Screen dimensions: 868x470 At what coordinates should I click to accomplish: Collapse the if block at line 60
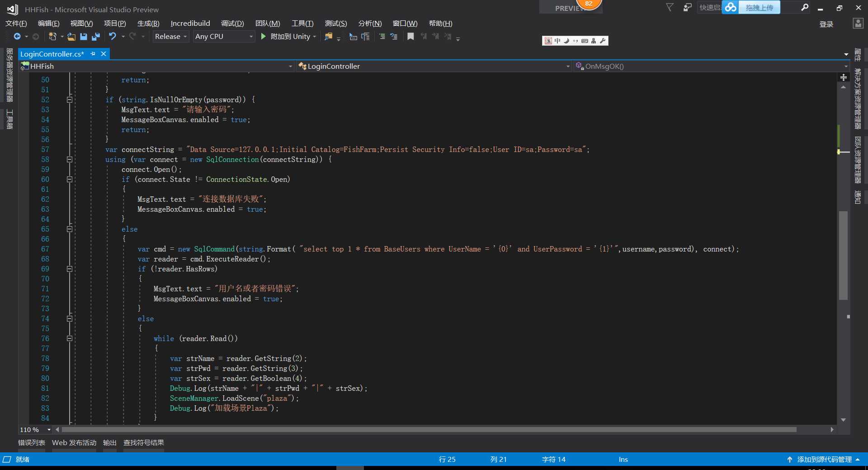(x=70, y=179)
